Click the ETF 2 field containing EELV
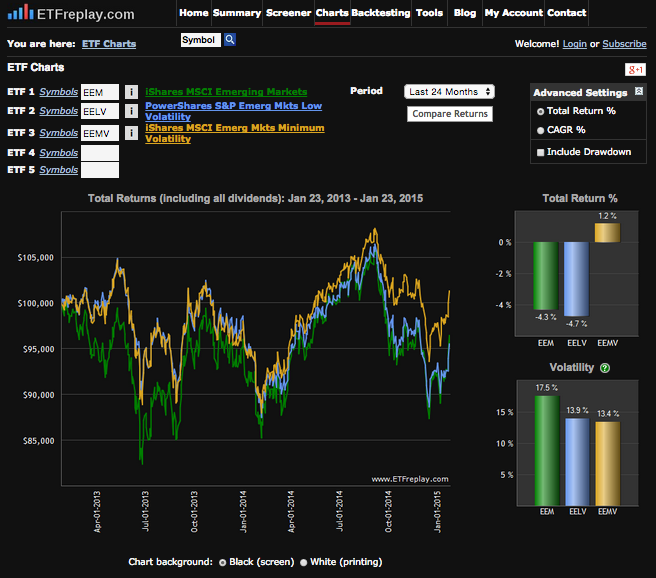 coord(100,111)
